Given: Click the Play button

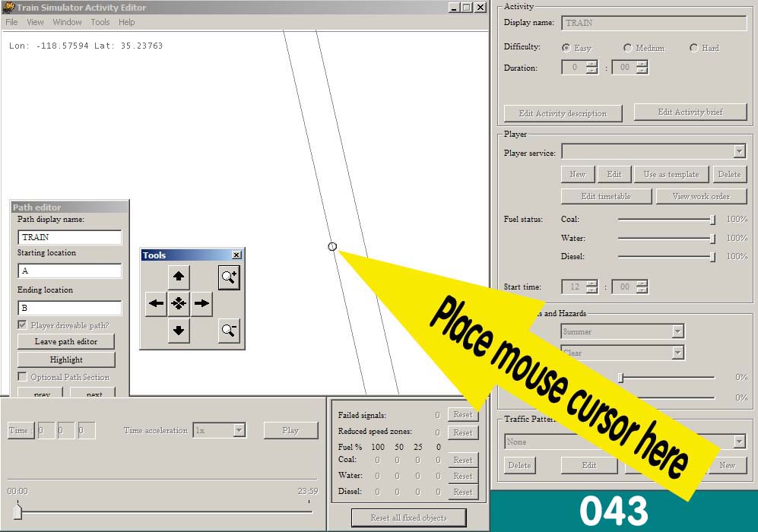Looking at the screenshot, I should pos(290,430).
